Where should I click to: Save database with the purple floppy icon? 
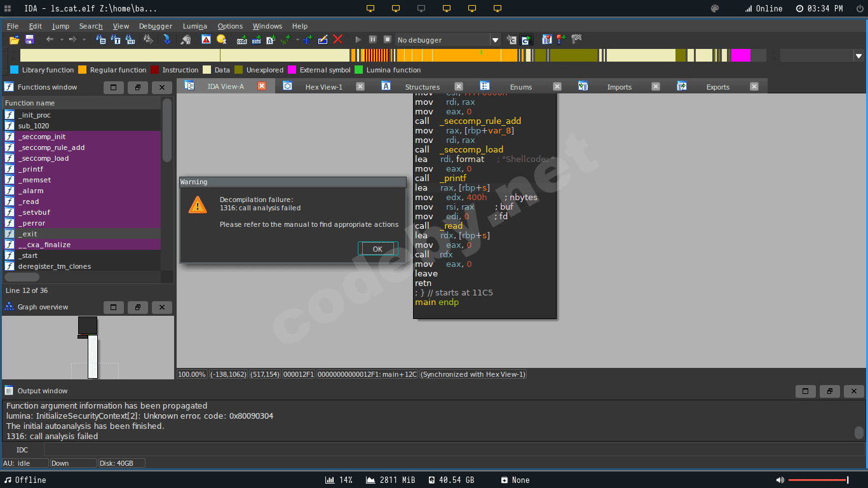(x=29, y=39)
